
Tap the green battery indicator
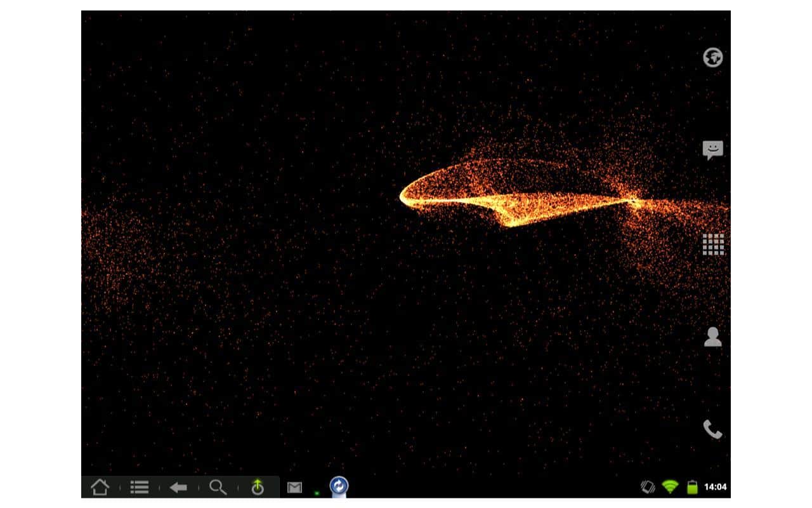coord(692,487)
